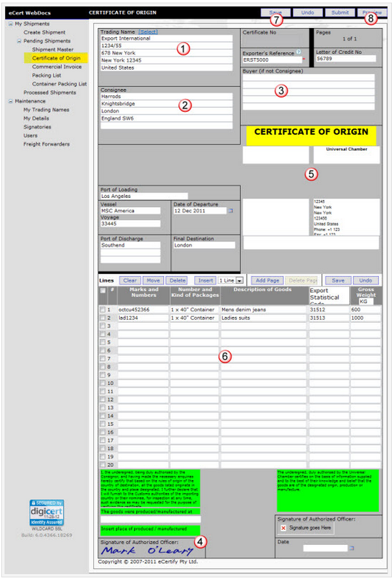The height and width of the screenshot is (578, 392).
Task: Open the calendar icon next to signature Date
Action: [352, 548]
